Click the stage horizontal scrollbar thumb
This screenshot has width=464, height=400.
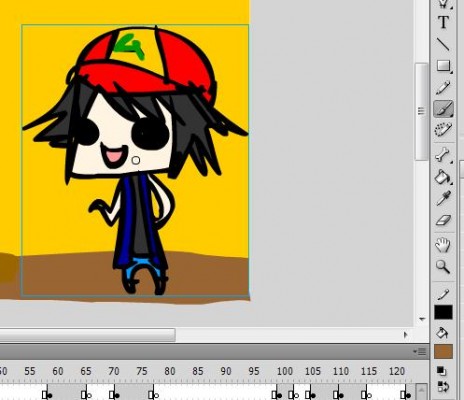(x=87, y=335)
